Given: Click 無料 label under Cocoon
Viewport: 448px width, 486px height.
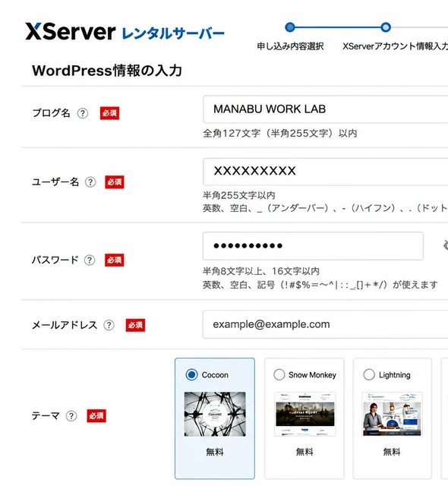Looking at the screenshot, I should coord(215,453).
